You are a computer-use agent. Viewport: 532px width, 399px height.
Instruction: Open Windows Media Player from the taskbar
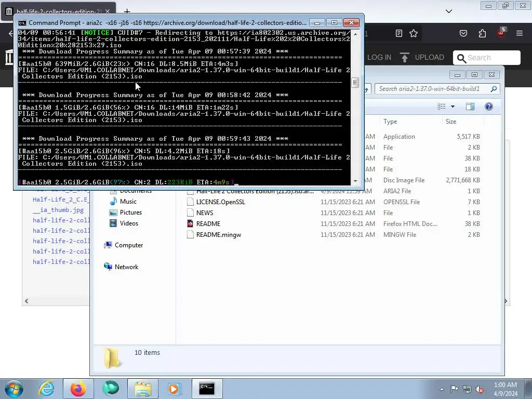tap(175, 389)
